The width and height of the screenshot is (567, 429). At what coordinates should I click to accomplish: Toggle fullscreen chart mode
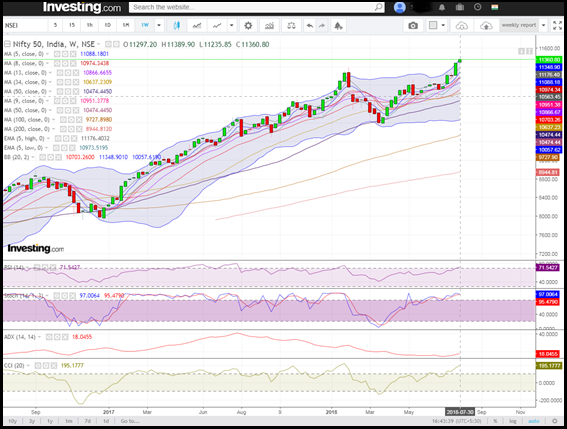click(x=557, y=25)
